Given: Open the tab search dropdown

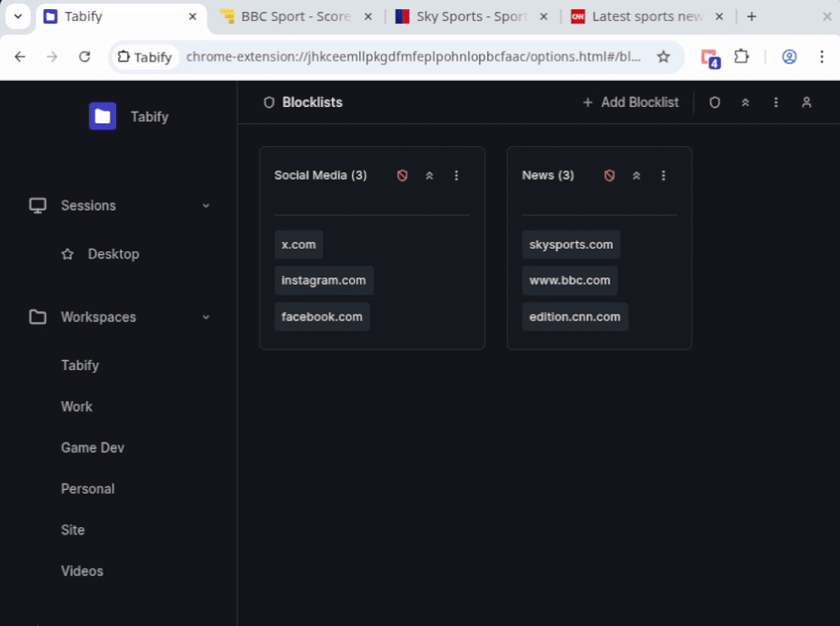Looking at the screenshot, I should [17, 16].
